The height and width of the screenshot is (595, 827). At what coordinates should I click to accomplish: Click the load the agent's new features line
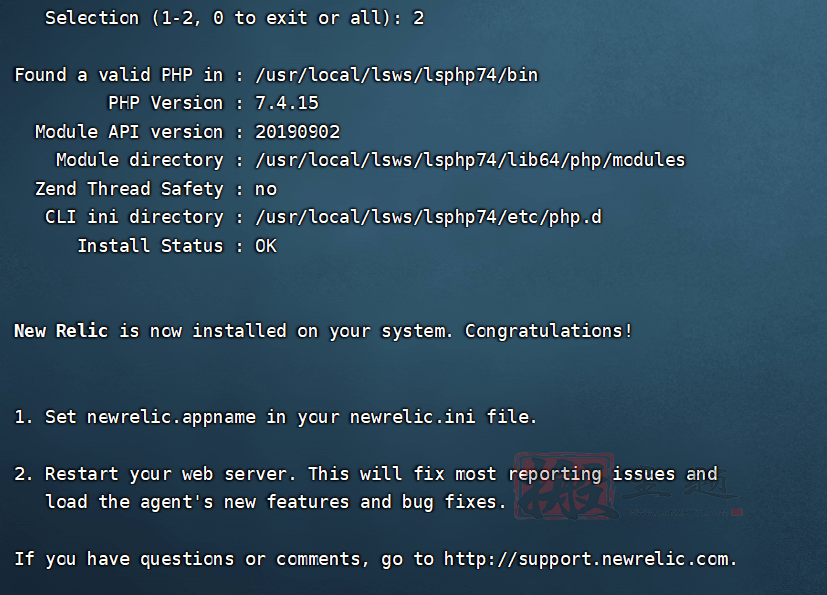pyautogui.click(x=276, y=502)
